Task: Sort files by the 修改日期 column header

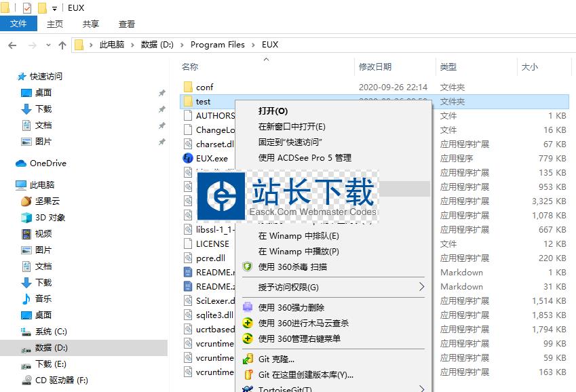Action: tap(375, 67)
